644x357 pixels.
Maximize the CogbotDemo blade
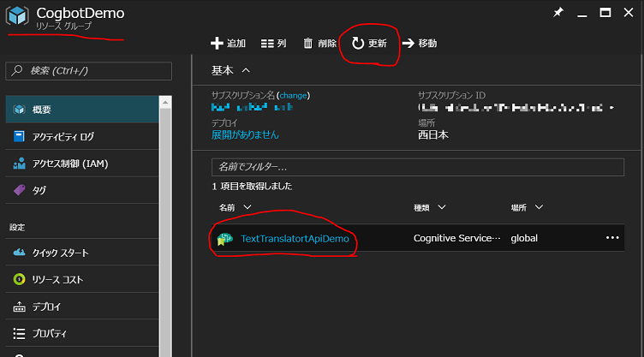[x=605, y=12]
